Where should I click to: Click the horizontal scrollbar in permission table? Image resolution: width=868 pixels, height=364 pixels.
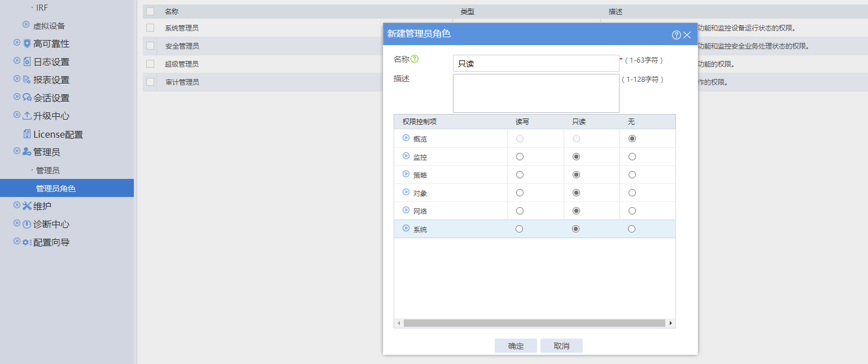click(534, 323)
